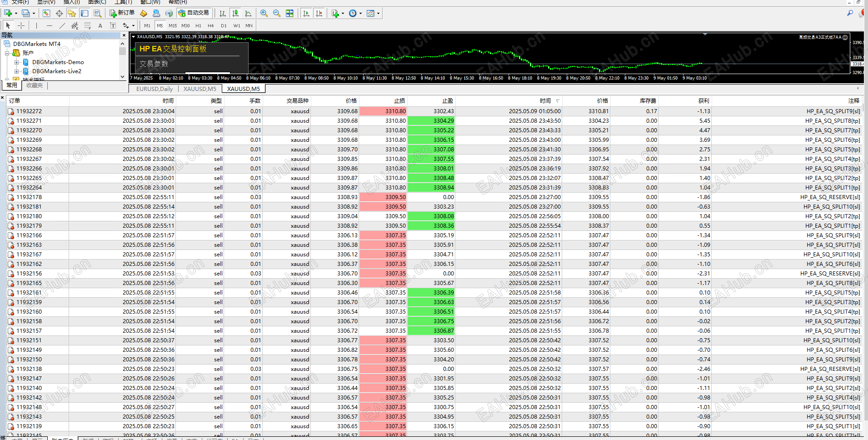The image size is (868, 440).
Task: Switch chart to candlestick mode
Action: click(x=235, y=13)
